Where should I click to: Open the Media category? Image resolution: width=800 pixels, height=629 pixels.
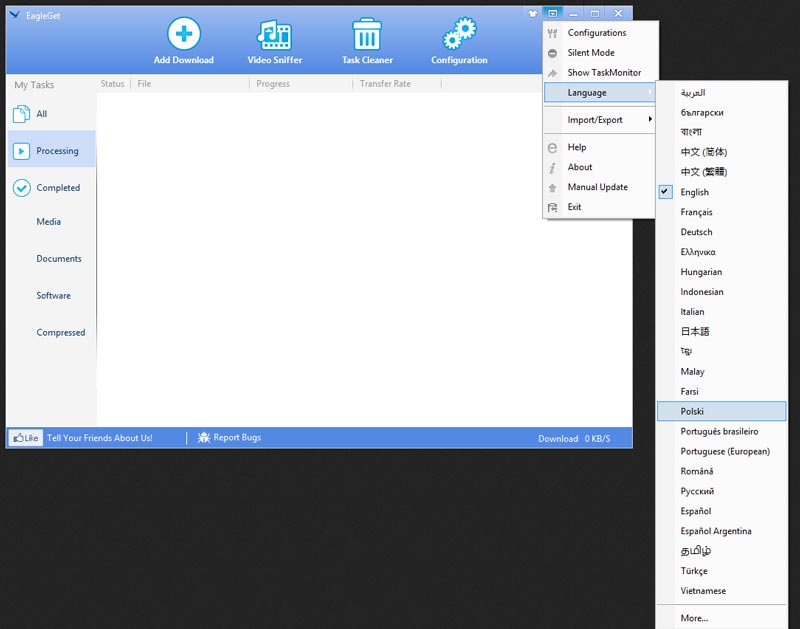48,221
